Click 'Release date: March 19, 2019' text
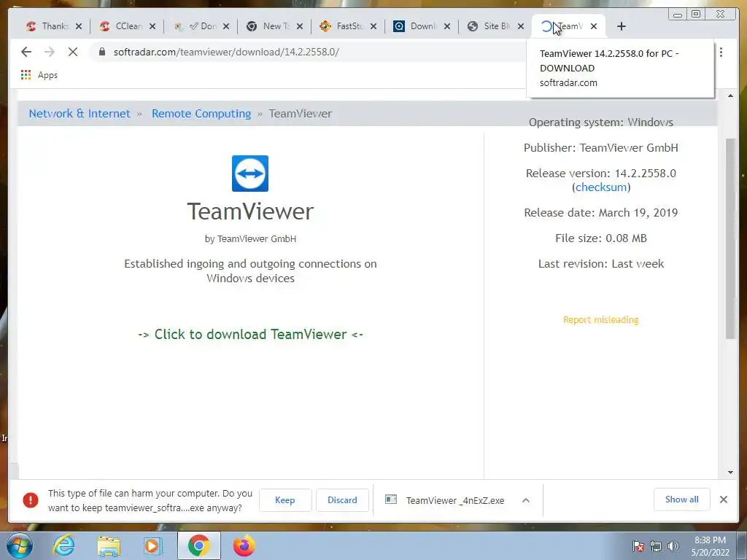This screenshot has width=747, height=560. point(601,212)
